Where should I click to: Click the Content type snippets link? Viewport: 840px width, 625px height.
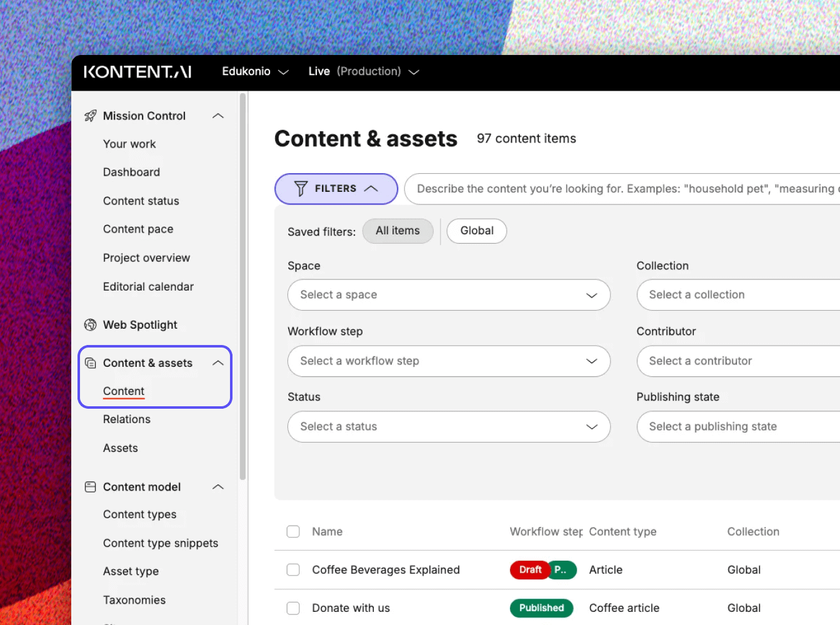pos(161,543)
